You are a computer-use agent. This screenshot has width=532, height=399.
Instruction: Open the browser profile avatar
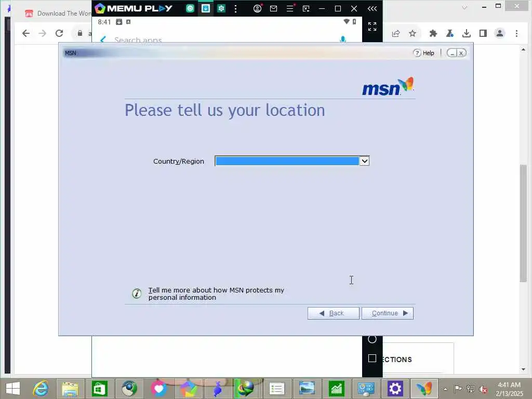point(500,33)
